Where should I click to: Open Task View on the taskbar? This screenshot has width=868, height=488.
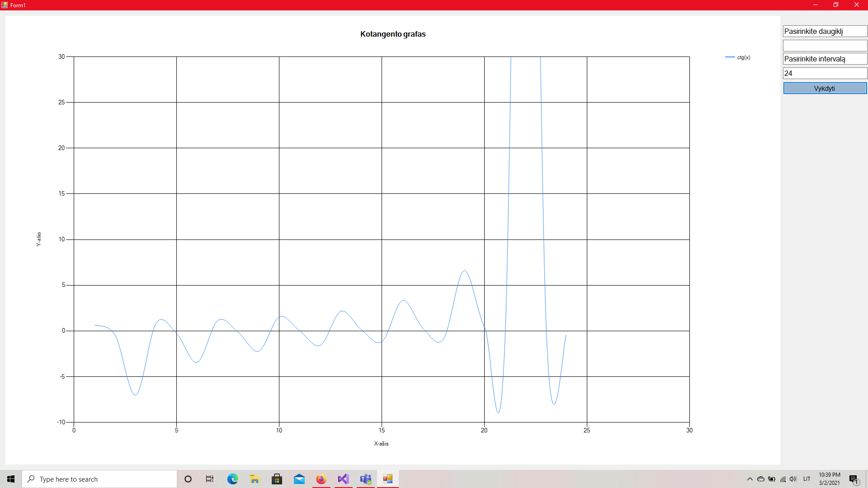[210, 479]
